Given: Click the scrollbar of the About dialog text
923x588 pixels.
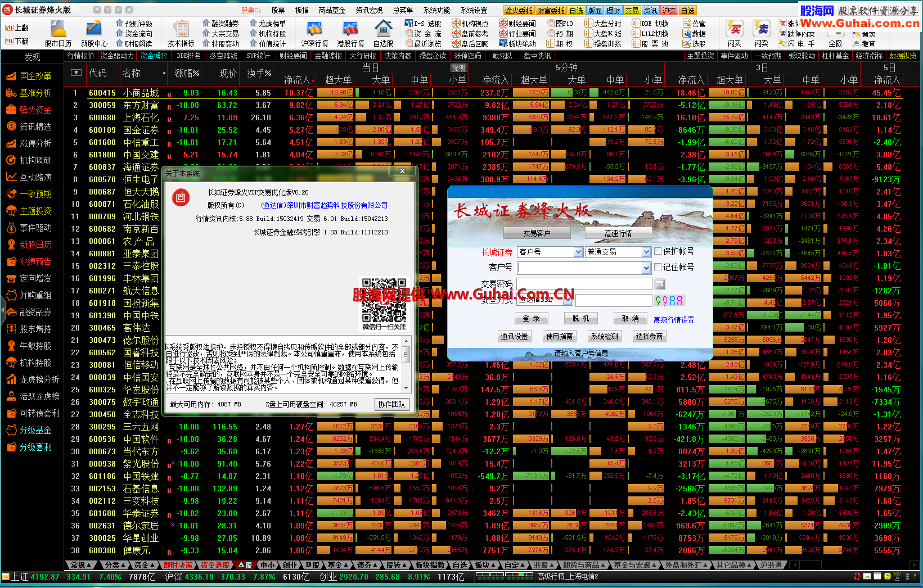Looking at the screenshot, I should (x=406, y=364).
